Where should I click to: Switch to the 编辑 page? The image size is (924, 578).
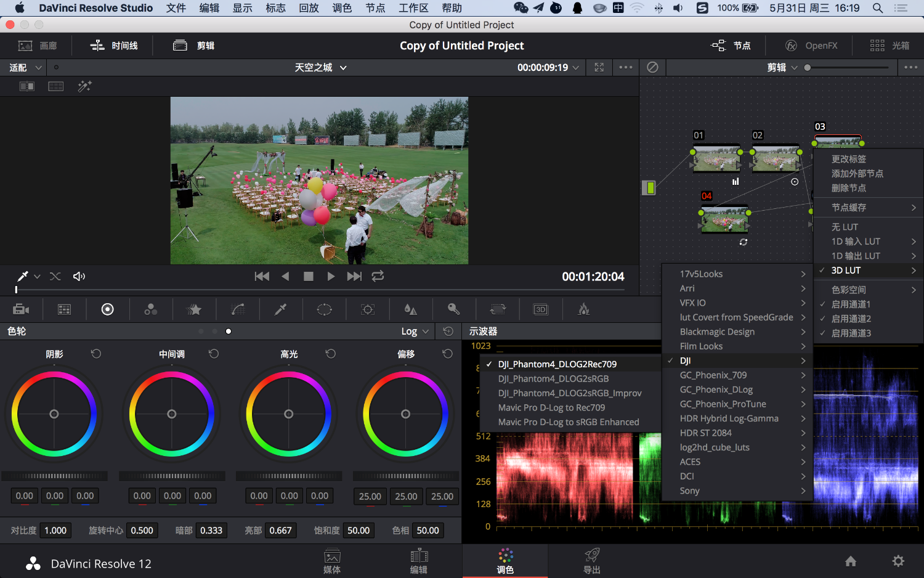pos(419,561)
